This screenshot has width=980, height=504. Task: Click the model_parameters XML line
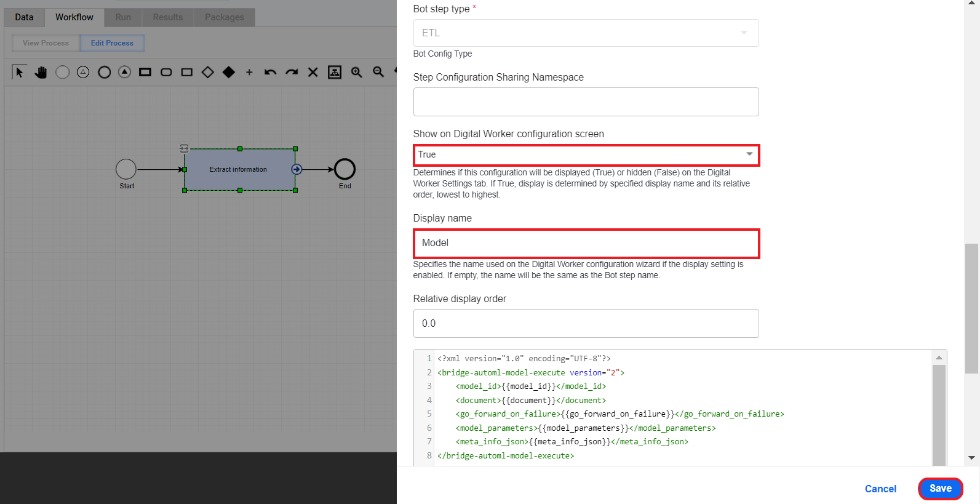pyautogui.click(x=586, y=428)
